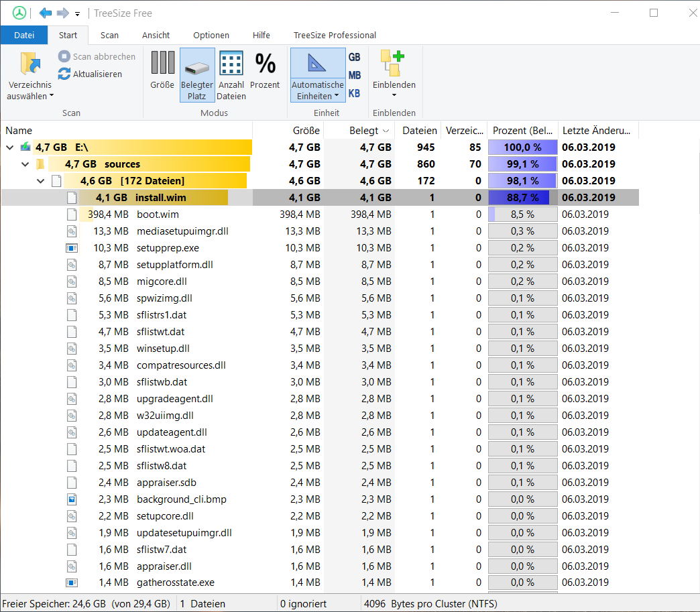The image size is (700, 612).
Task: Open the quick access toolbar dropdown arrow
Action: tap(77, 14)
